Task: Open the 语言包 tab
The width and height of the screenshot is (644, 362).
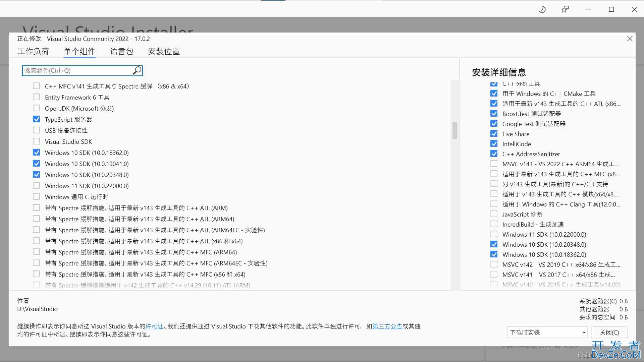Action: click(122, 51)
